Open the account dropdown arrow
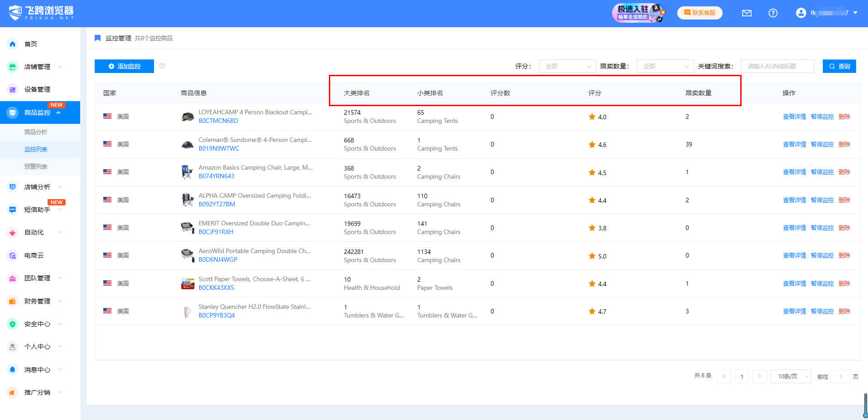The height and width of the screenshot is (420, 868). point(855,13)
